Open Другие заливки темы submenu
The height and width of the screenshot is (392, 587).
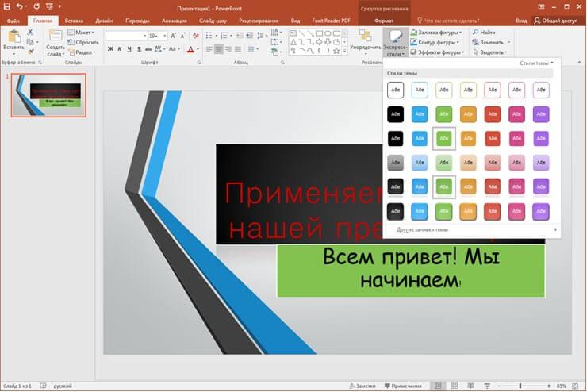click(x=472, y=229)
